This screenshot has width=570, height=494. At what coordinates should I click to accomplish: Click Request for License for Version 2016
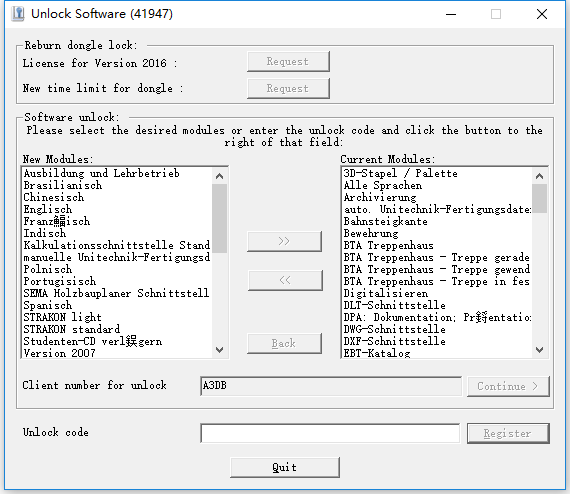[288, 61]
